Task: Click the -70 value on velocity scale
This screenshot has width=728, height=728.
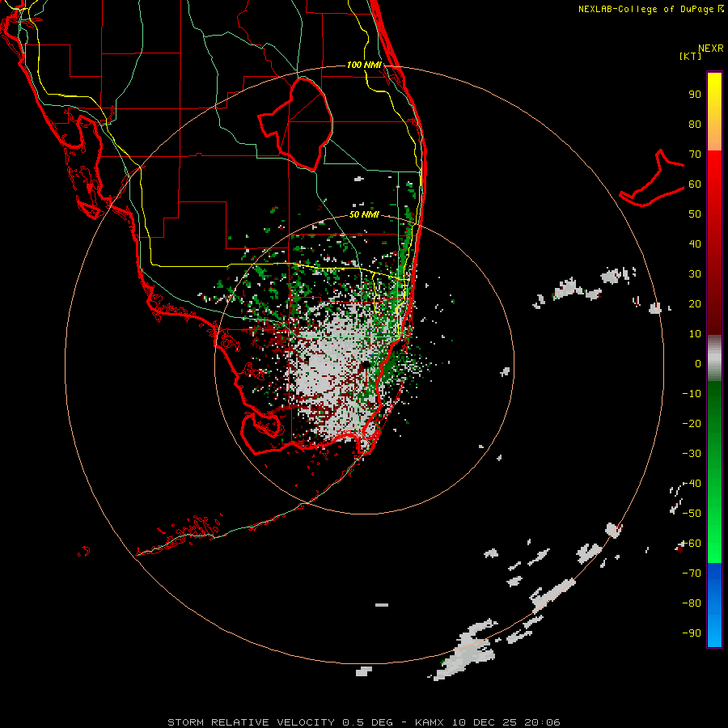Action: click(692, 574)
